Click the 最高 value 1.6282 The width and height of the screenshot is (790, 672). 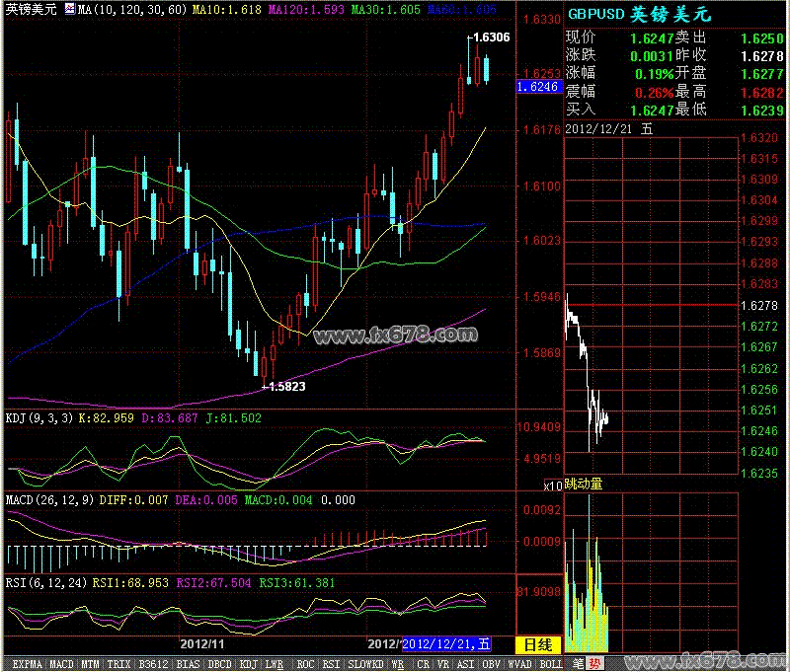(x=762, y=93)
